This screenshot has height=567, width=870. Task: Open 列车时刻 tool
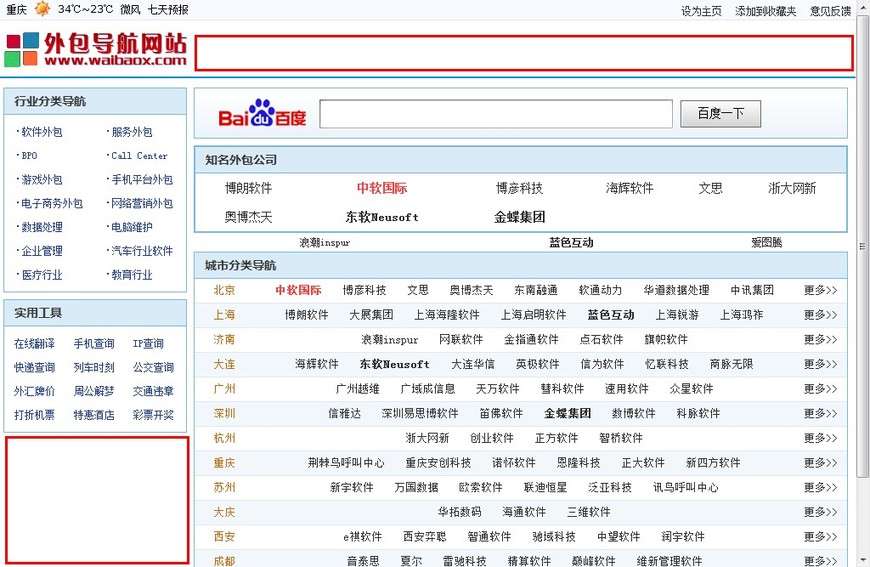tap(94, 368)
